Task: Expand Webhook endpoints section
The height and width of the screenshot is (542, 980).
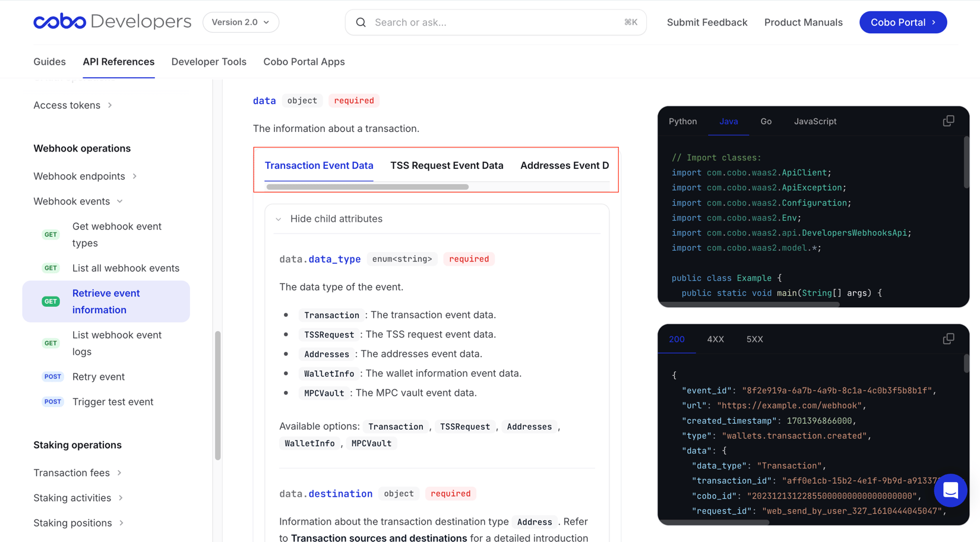Action: pos(86,176)
